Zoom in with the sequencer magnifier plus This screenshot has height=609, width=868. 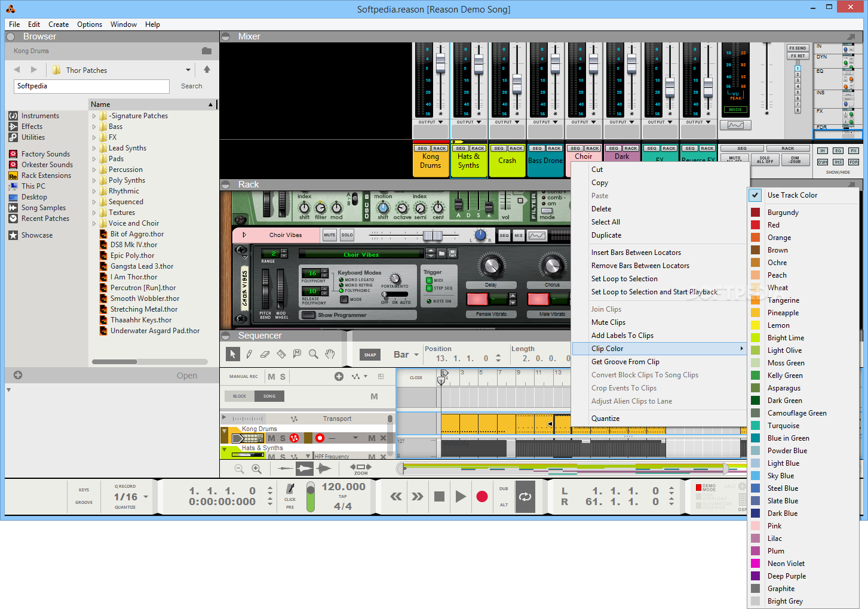coord(257,469)
